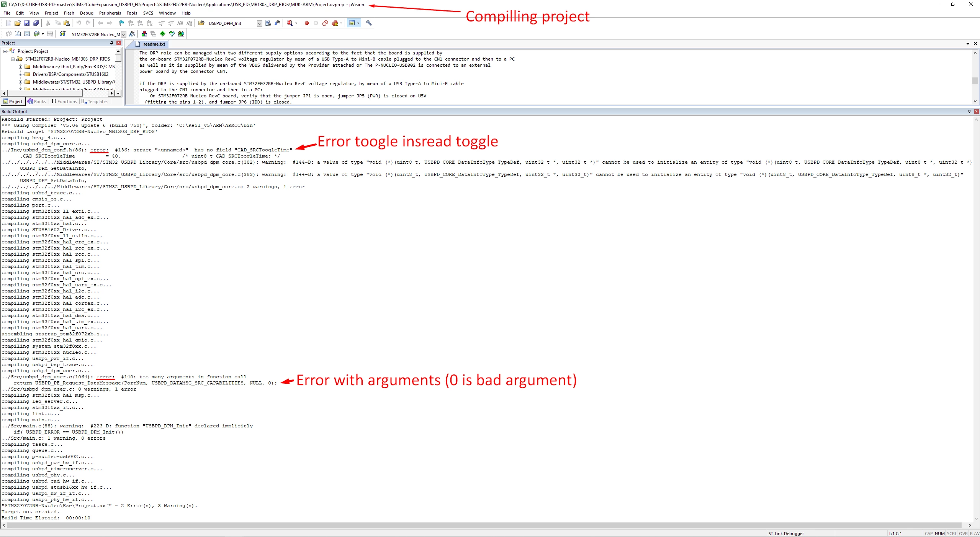Screen dimensions: 980x537
Task: Click the main.c(88) warning line
Action: [127, 426]
